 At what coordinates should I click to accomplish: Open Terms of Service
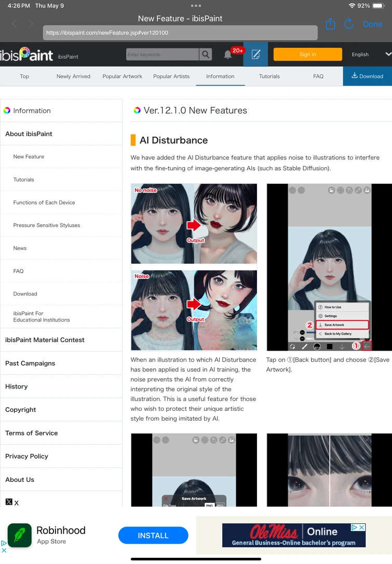[61, 433]
